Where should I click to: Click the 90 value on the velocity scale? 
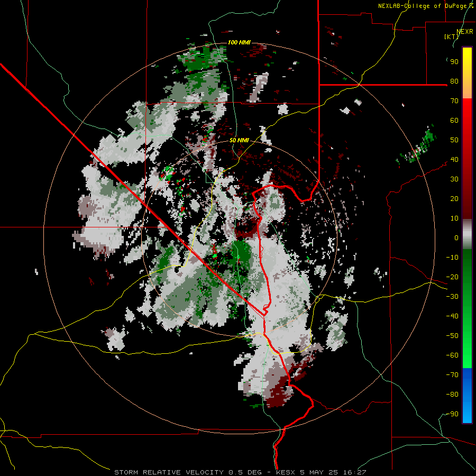454,62
